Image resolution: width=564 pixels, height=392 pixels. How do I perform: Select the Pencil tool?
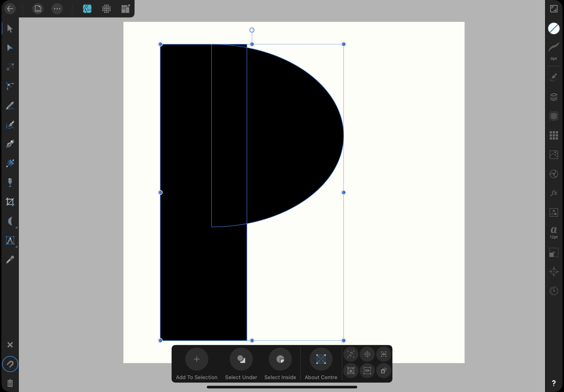(x=10, y=106)
